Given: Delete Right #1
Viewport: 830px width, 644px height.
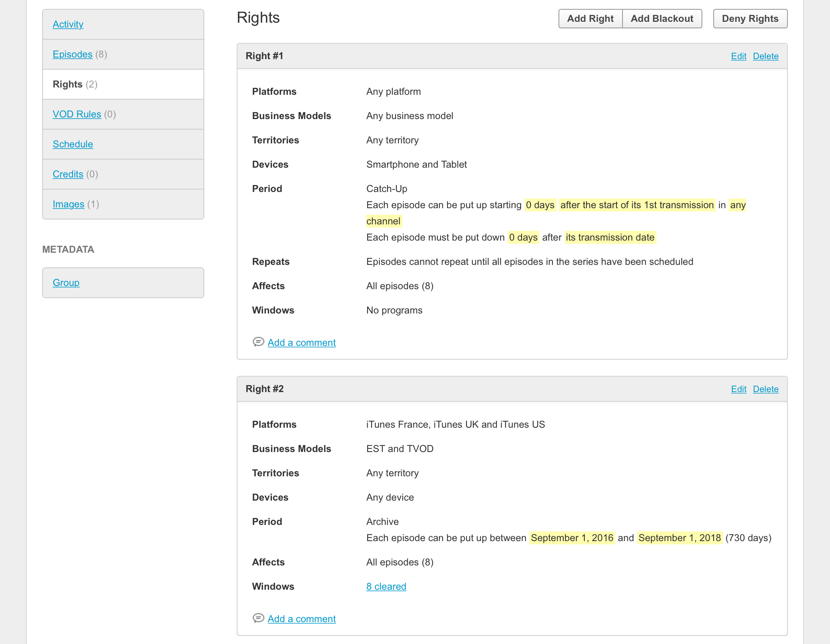Looking at the screenshot, I should coord(765,56).
